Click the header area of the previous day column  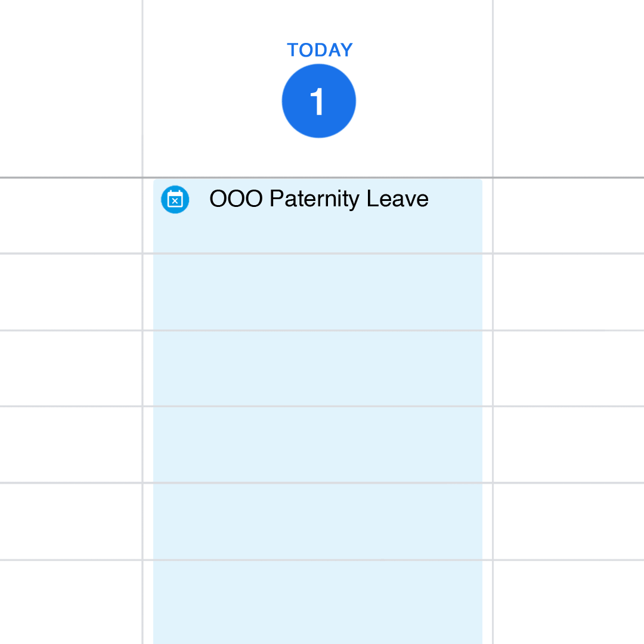coord(71,88)
